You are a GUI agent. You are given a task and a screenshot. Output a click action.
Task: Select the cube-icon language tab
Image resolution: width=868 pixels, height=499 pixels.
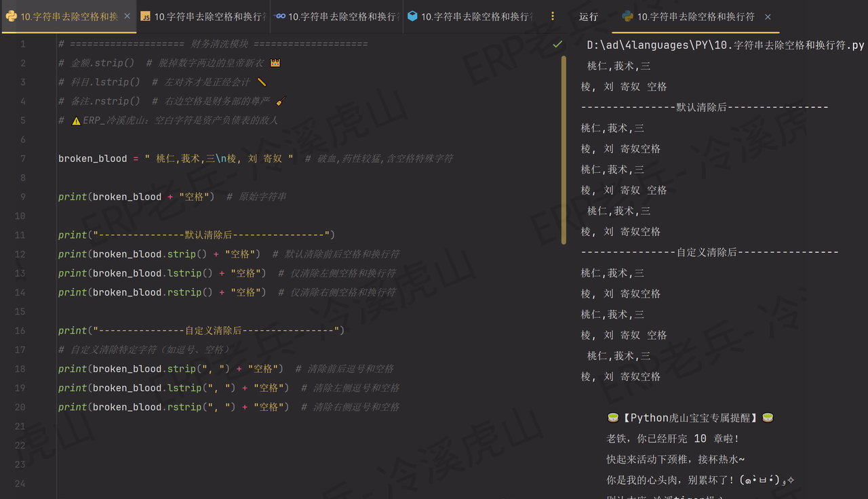pos(412,16)
